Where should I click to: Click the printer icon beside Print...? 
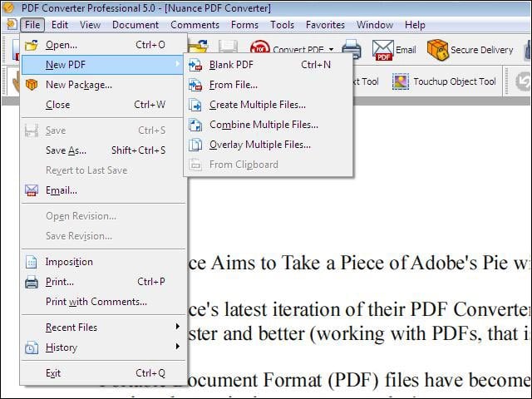pos(32,282)
